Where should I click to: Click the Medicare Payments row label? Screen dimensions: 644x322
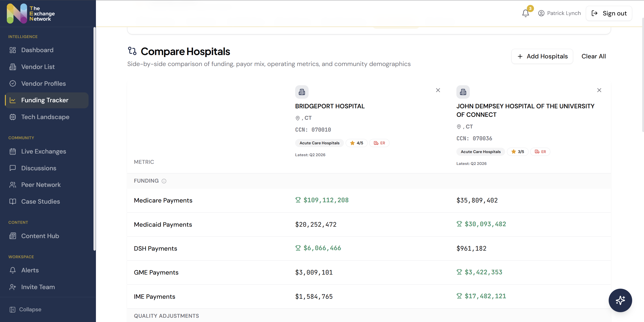163,200
